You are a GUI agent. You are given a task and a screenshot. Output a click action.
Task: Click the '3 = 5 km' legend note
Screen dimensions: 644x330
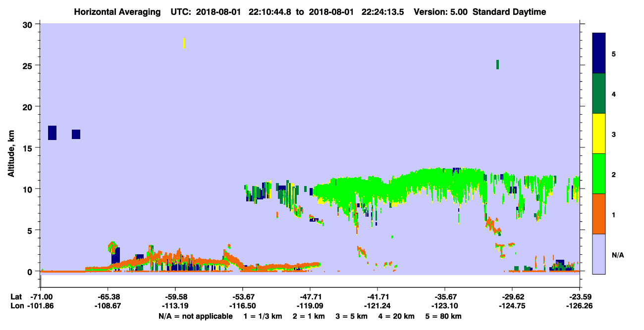(x=352, y=316)
